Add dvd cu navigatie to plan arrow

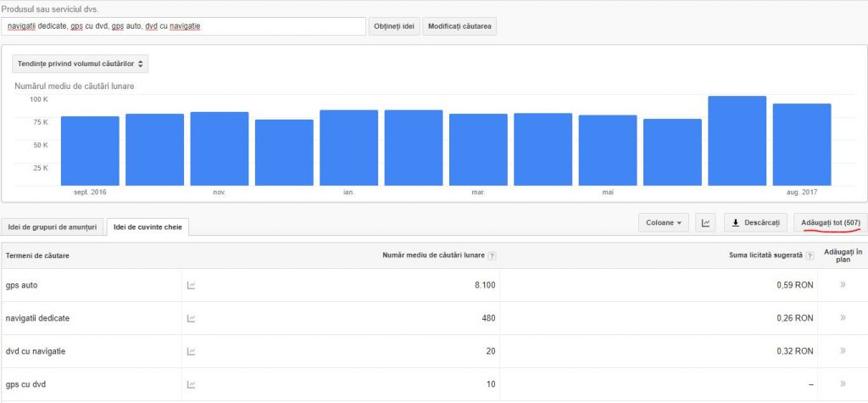click(843, 351)
